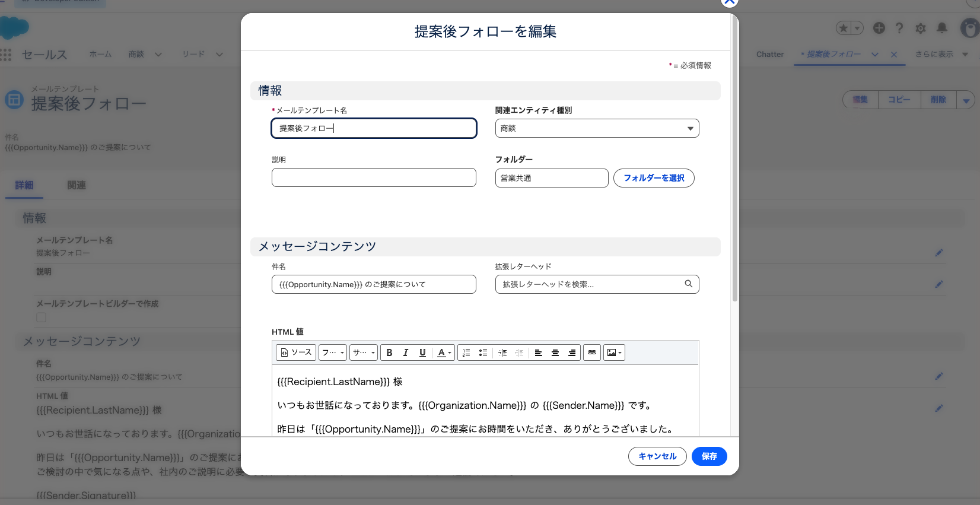Align text left
Screen dimensions: 980x505
tap(539, 352)
